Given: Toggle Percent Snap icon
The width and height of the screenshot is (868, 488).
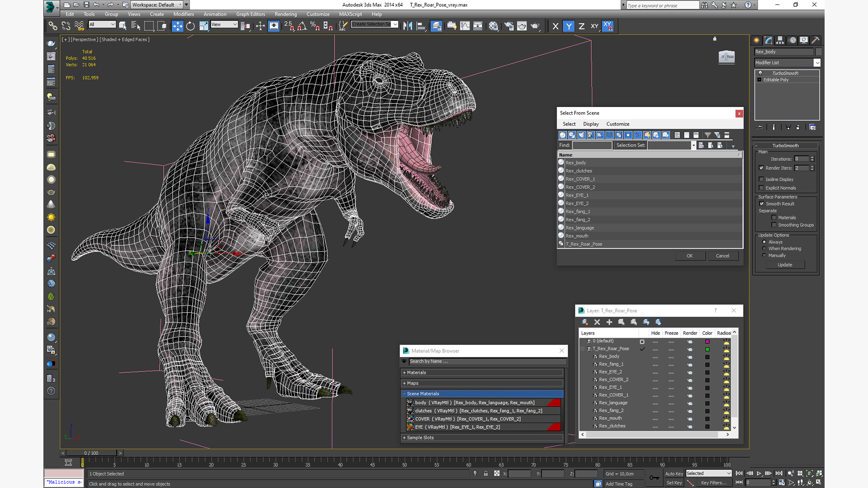Looking at the screenshot, I should coord(315,26).
